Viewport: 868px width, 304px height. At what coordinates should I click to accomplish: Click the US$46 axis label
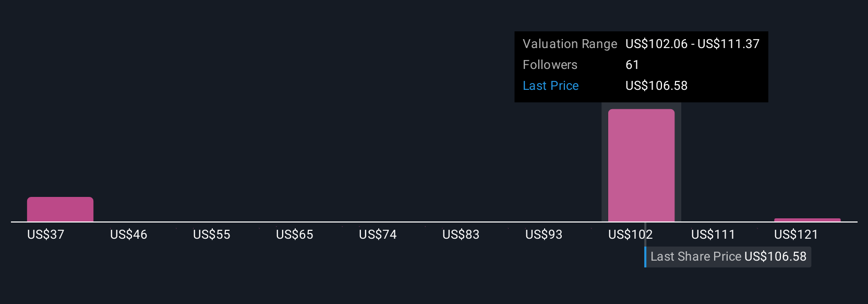tap(129, 235)
